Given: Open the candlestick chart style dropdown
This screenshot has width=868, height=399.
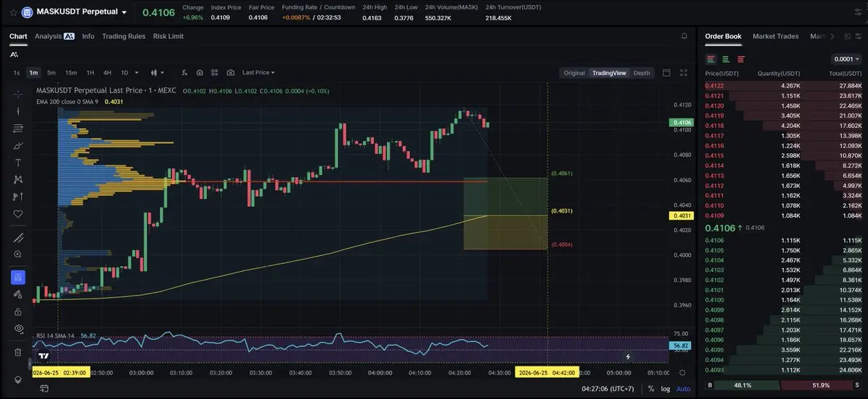Looking at the screenshot, I should click(156, 72).
